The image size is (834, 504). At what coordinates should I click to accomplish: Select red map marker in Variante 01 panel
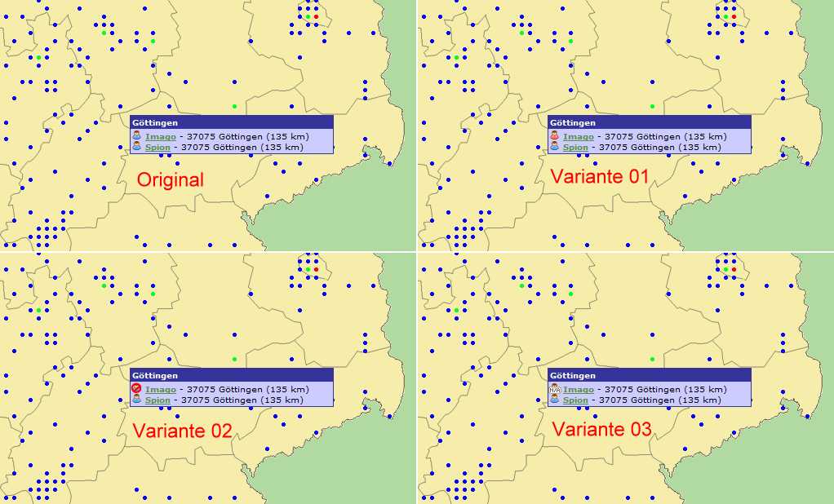(x=734, y=16)
